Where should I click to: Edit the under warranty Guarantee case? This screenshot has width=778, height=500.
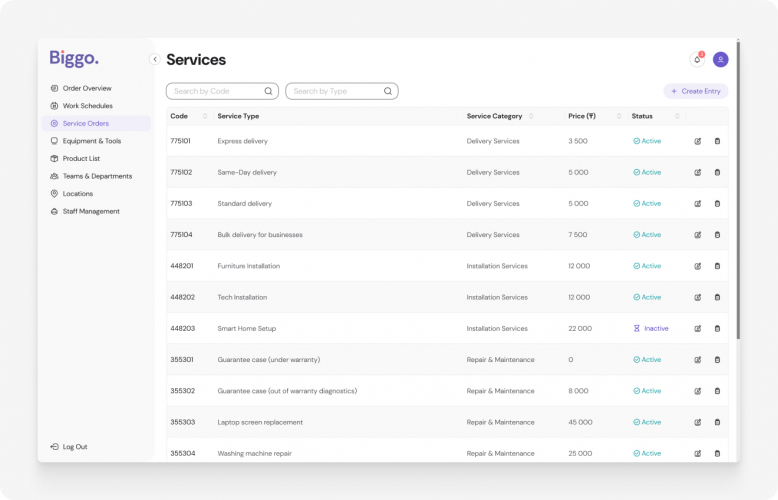698,360
